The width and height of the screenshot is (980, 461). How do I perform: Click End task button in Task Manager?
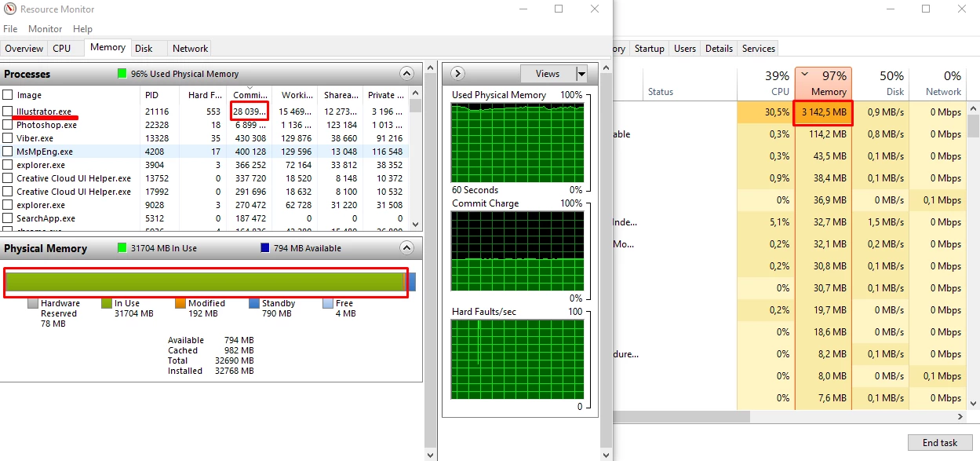point(939,443)
